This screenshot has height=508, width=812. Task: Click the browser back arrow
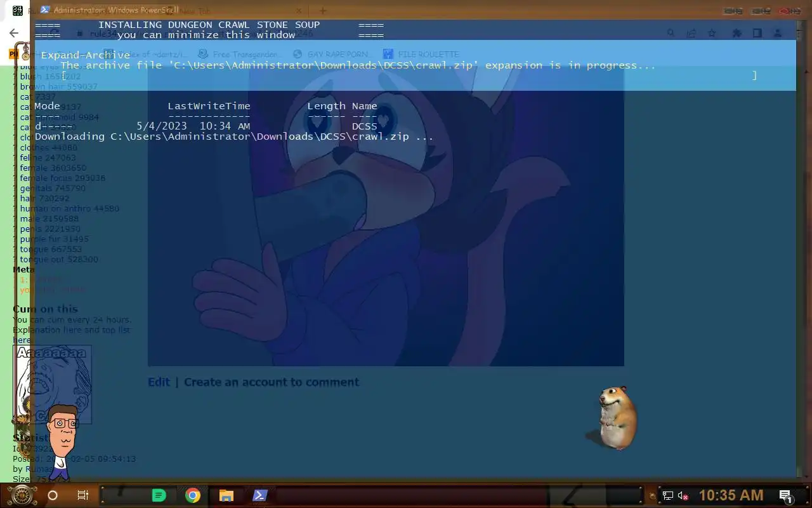point(14,33)
